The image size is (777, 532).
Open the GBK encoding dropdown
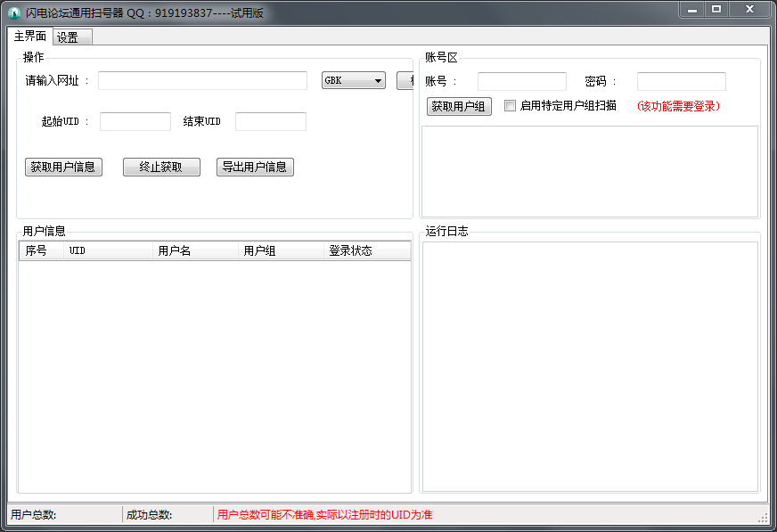(354, 80)
